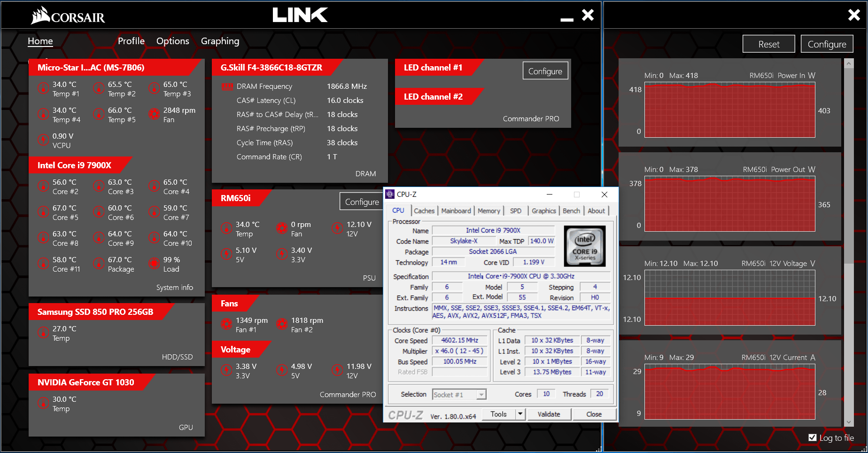This screenshot has width=868, height=453.
Task: Click the Core #7 temperature icon
Action: (154, 211)
